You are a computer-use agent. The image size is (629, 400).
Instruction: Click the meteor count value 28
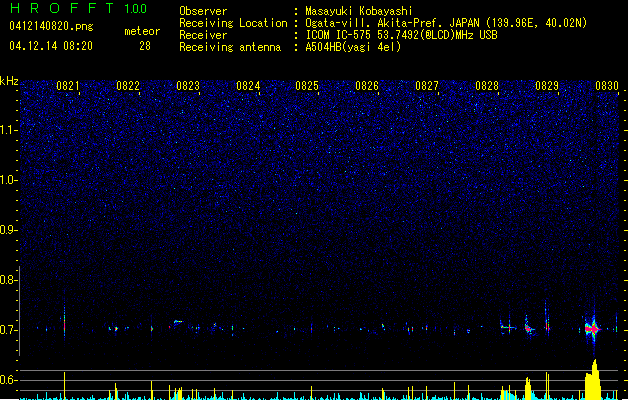tap(145, 46)
